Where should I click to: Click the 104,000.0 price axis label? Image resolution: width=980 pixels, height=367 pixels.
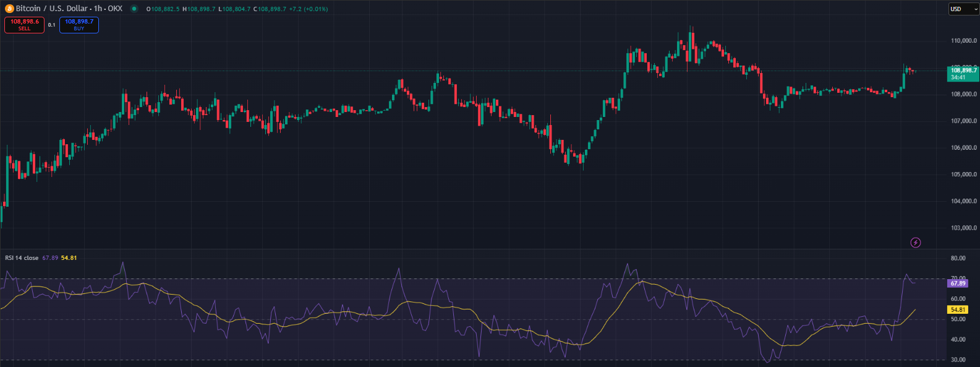tap(963, 201)
